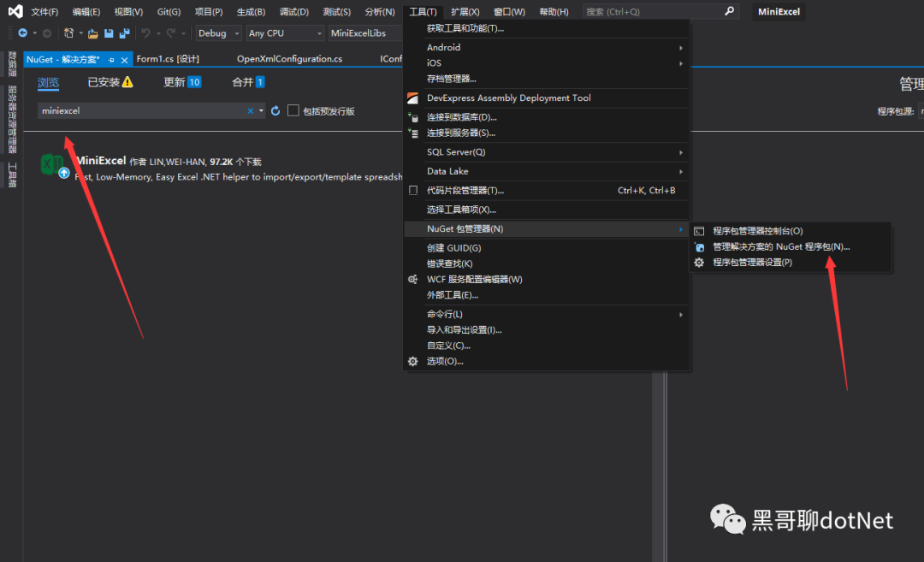Click the new project toolbar icon
This screenshot has height=562, width=924.
68,33
